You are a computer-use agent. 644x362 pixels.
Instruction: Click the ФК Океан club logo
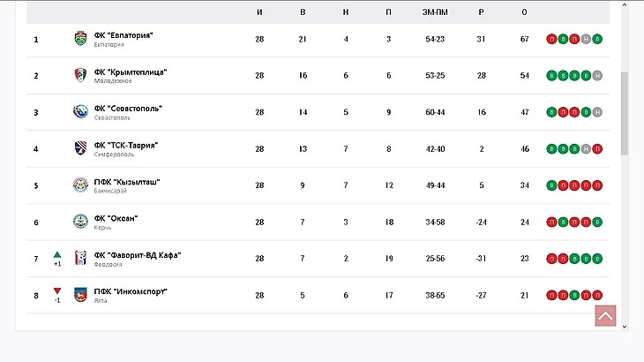point(80,222)
